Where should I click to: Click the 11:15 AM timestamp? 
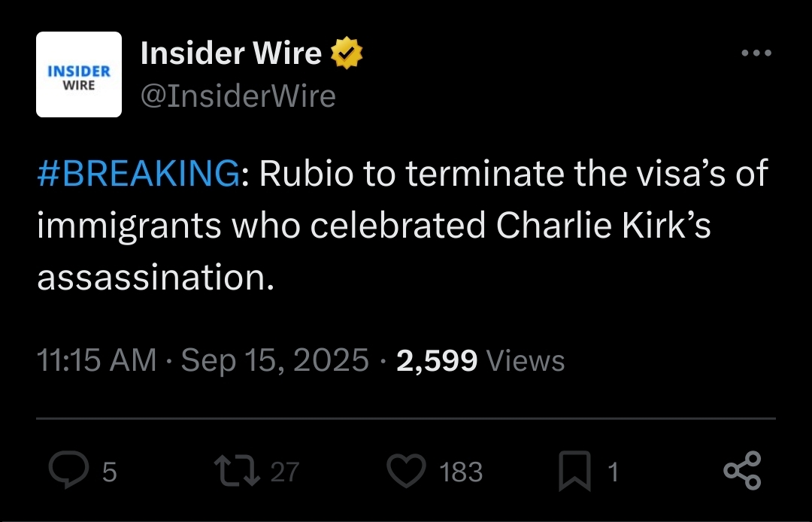pyautogui.click(x=96, y=360)
